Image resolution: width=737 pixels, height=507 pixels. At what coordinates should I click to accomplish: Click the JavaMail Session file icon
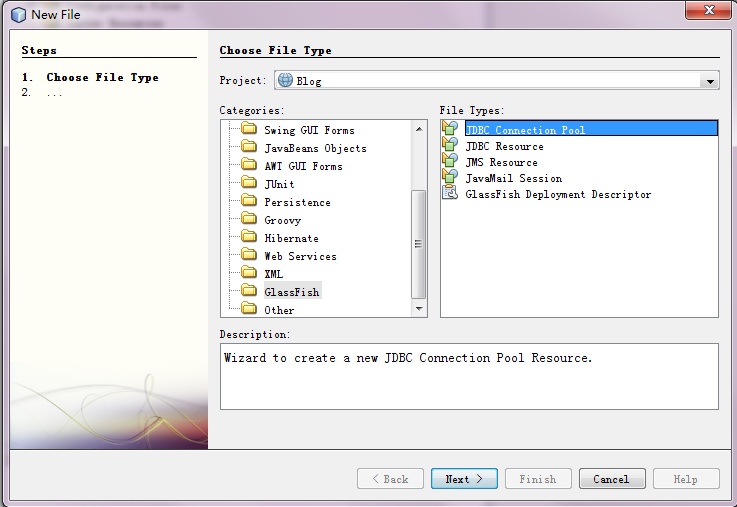(x=450, y=176)
